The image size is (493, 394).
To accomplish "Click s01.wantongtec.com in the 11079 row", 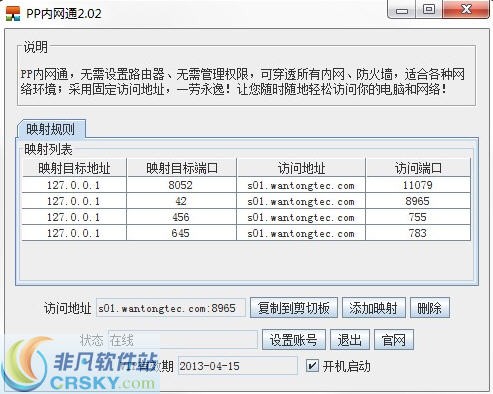I will coord(301,185).
